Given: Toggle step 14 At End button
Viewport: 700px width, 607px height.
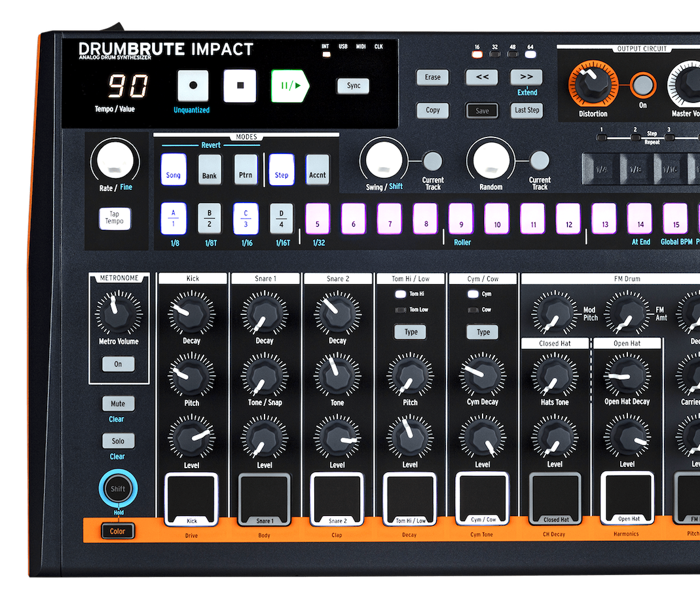Looking at the screenshot, I should coord(640,219).
